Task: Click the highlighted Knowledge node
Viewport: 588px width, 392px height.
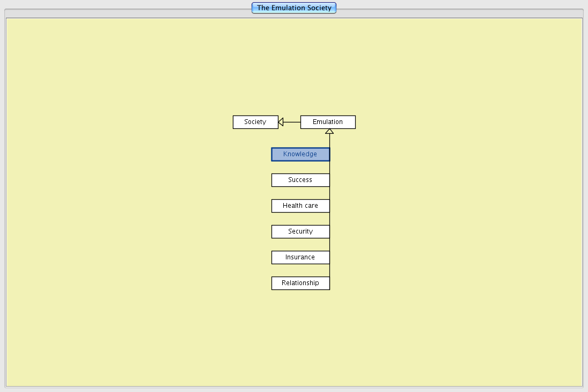Action: coord(300,154)
